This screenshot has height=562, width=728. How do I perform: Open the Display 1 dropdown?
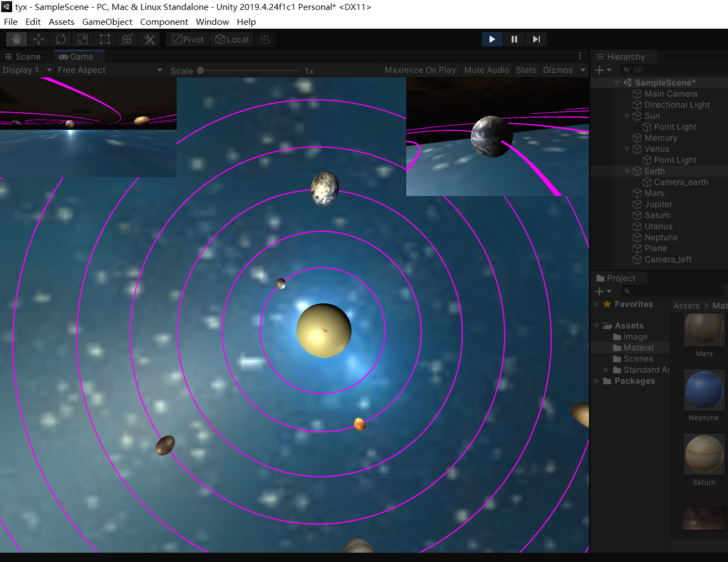click(x=26, y=70)
